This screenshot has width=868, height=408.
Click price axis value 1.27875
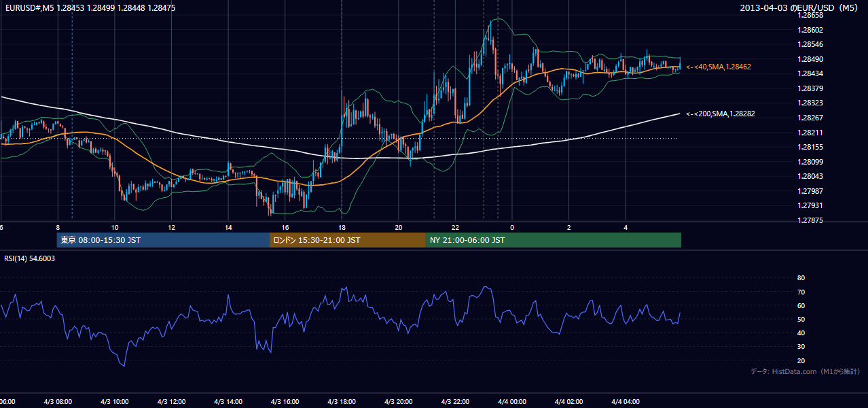810,220
